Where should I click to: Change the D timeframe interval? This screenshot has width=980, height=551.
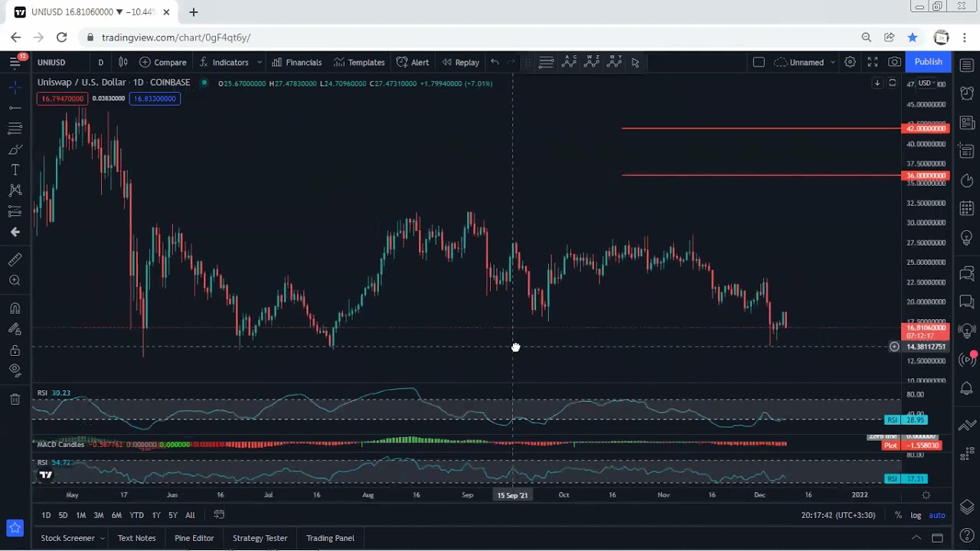[x=100, y=62]
